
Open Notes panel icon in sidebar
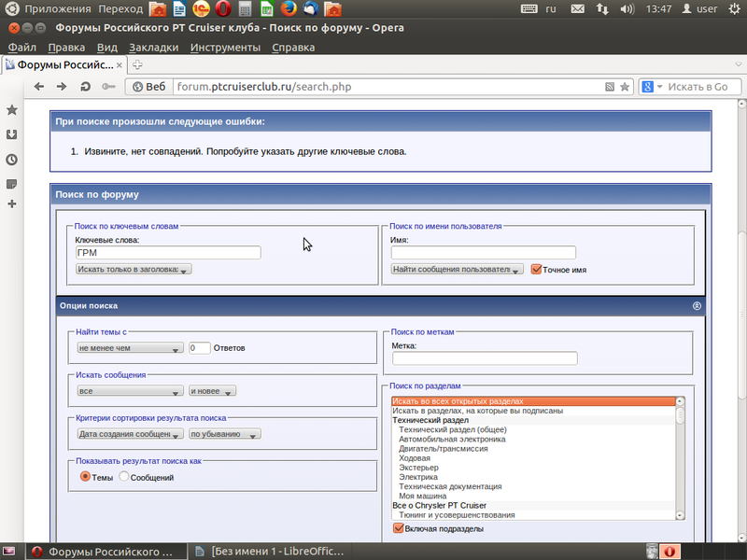[x=12, y=184]
